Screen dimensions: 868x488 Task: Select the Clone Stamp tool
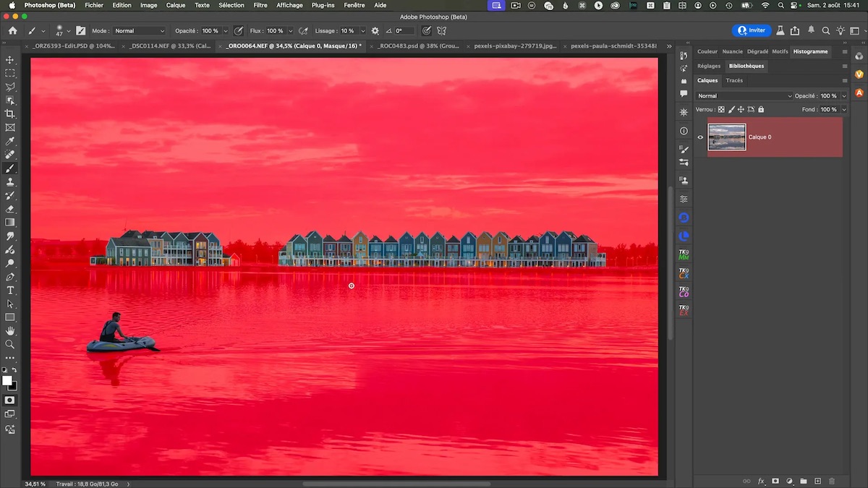click(10, 182)
